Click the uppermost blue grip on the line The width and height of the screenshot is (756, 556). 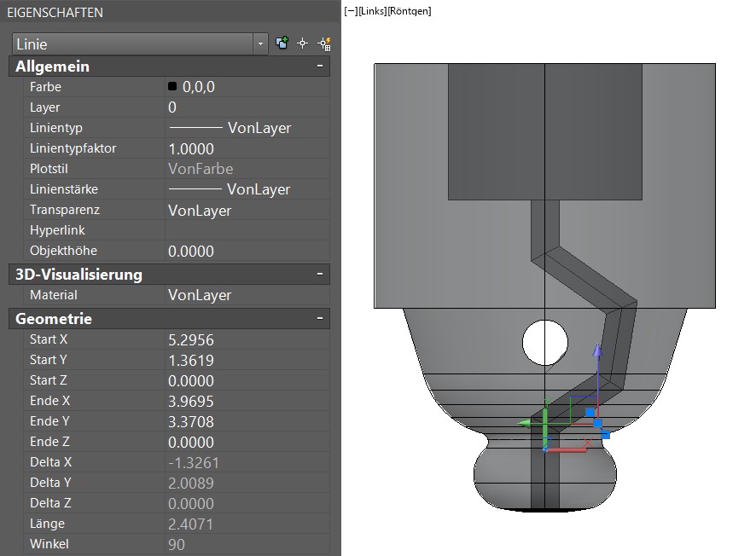pyautogui.click(x=589, y=412)
